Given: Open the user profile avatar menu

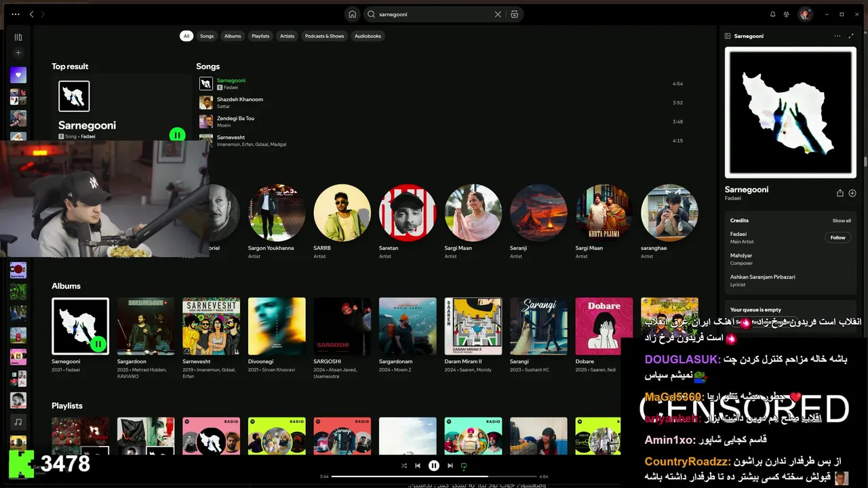Looking at the screenshot, I should (x=805, y=14).
